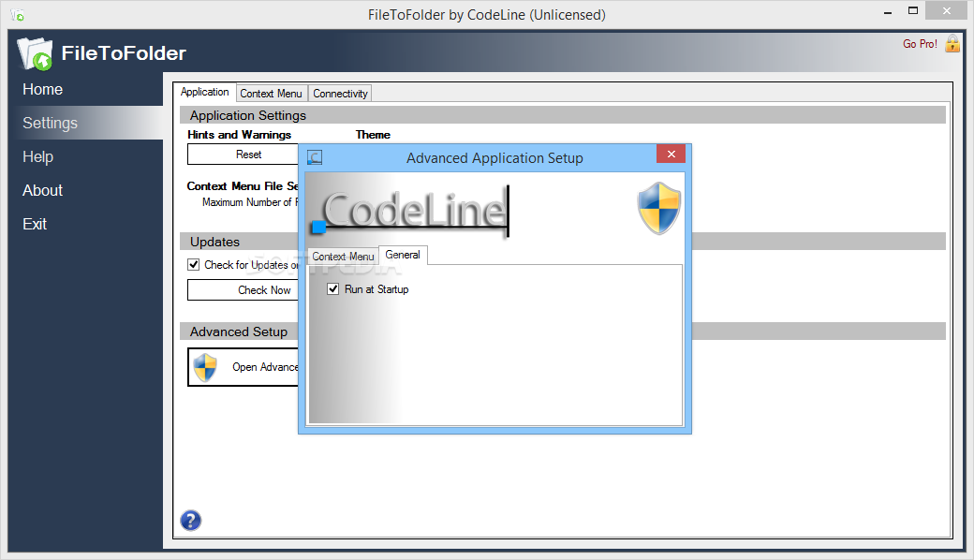
Task: Click the CodeLine logo in the dialog
Action: point(411,211)
